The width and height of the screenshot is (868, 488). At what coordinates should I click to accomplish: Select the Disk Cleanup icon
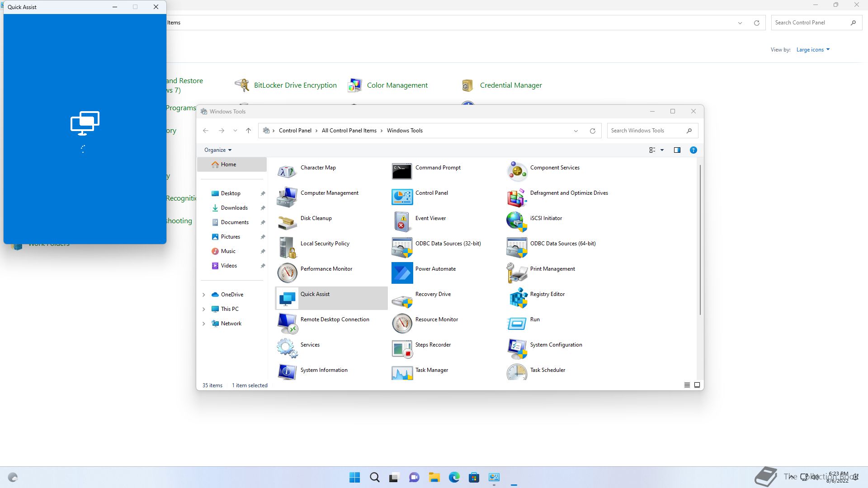(x=287, y=222)
